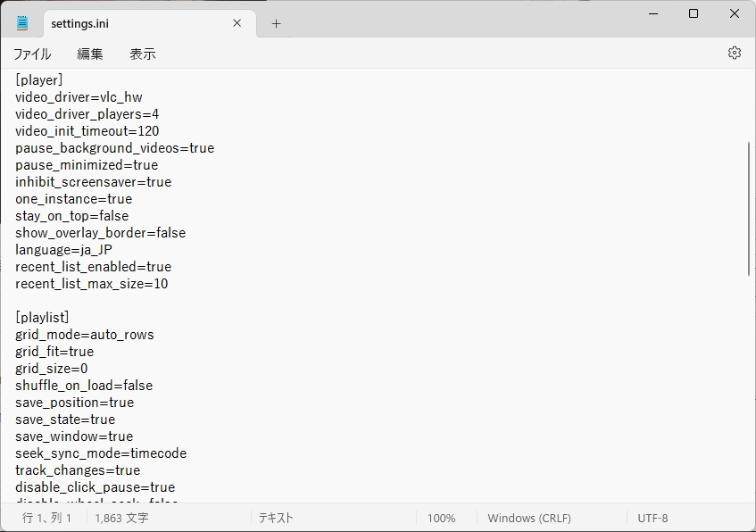
Task: Maximize the Notepad window
Action: pyautogui.click(x=694, y=13)
